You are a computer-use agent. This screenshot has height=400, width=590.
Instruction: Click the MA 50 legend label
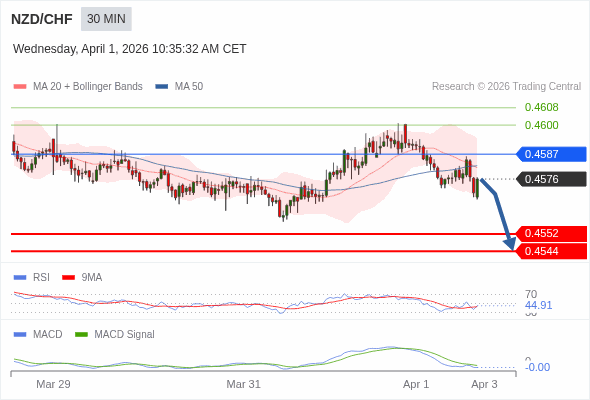[x=189, y=87]
